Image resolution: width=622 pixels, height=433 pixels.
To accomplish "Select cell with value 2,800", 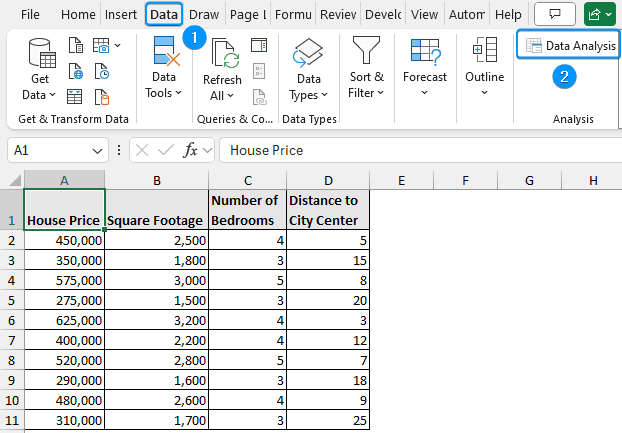I will [x=157, y=360].
